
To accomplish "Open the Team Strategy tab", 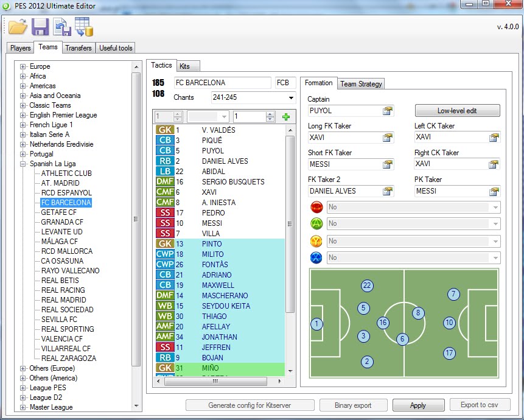I will pyautogui.click(x=362, y=84).
